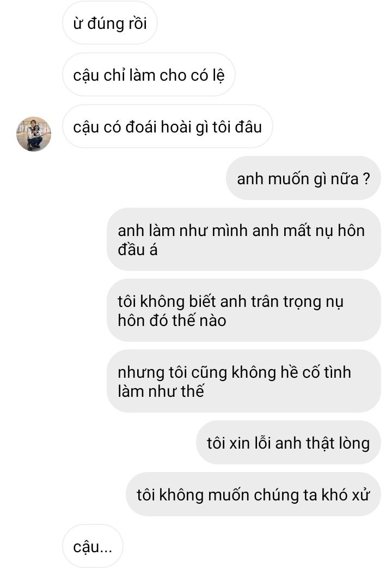This screenshot has width=392, height=568.
Task: Click the line "hôn đó thế nào"
Action: coord(172,321)
